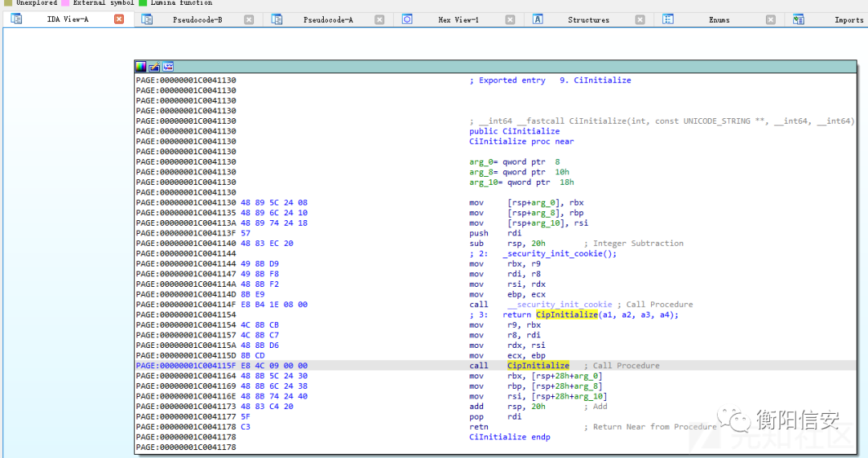Click the __security_init_cookie call operand
868x458 pixels.
559,305
